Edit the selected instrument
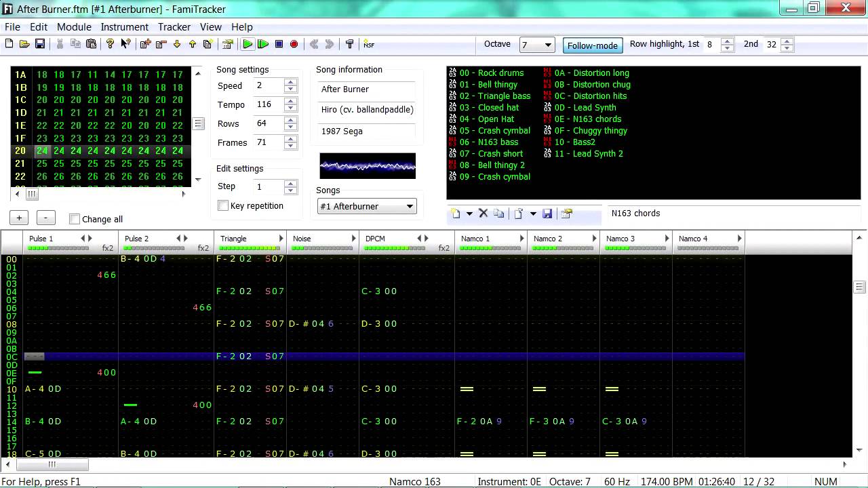The image size is (868, 488). [x=567, y=213]
